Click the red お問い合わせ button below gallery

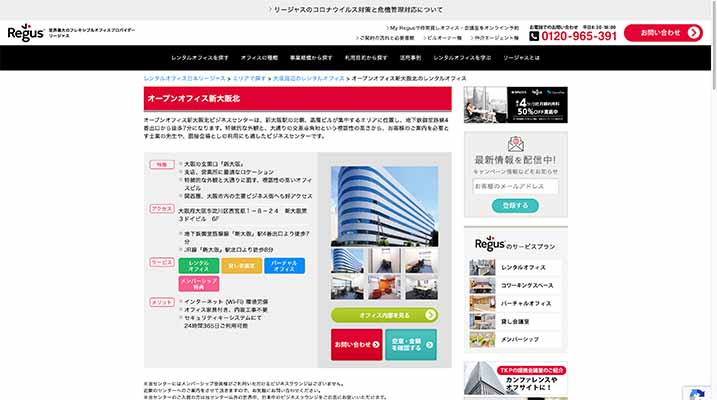(x=357, y=345)
